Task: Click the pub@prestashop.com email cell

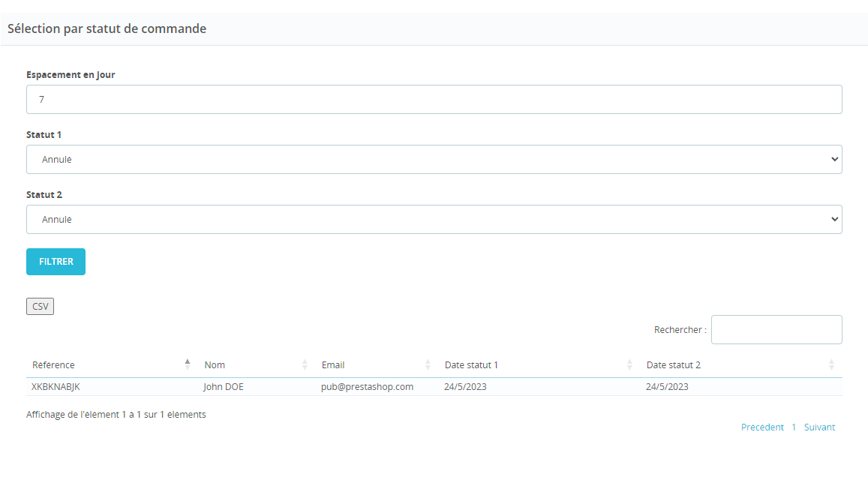Action: click(x=367, y=387)
